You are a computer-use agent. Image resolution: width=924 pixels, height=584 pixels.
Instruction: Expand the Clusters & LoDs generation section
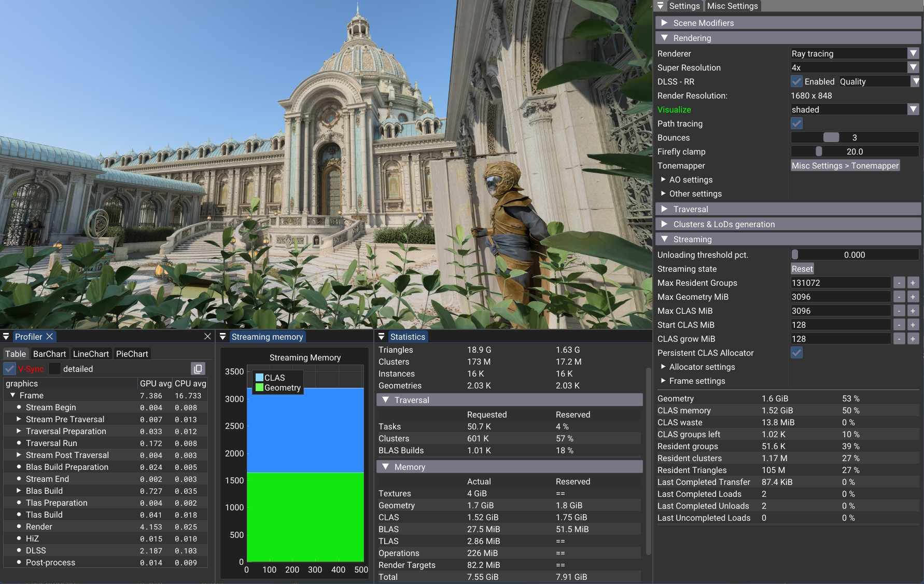point(788,224)
